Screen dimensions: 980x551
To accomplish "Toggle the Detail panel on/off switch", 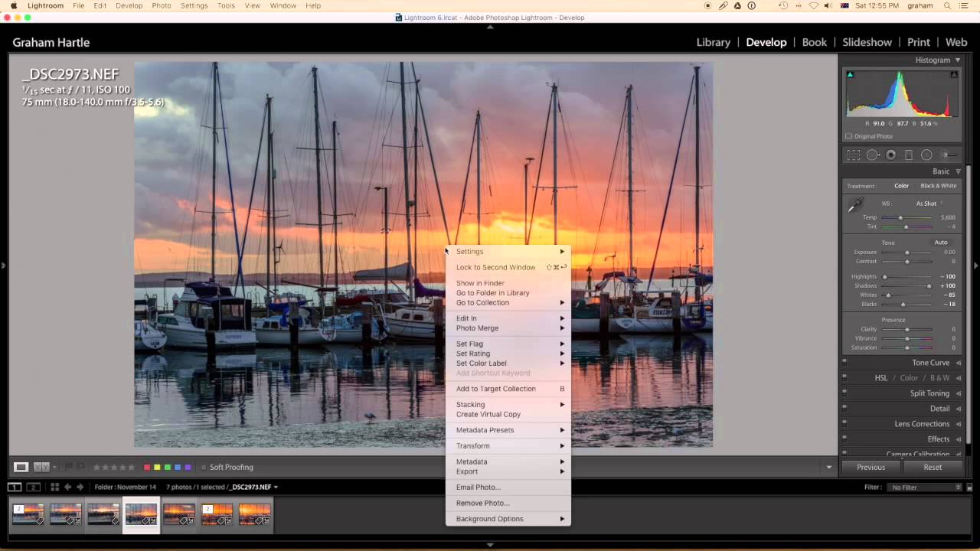I will tap(844, 408).
